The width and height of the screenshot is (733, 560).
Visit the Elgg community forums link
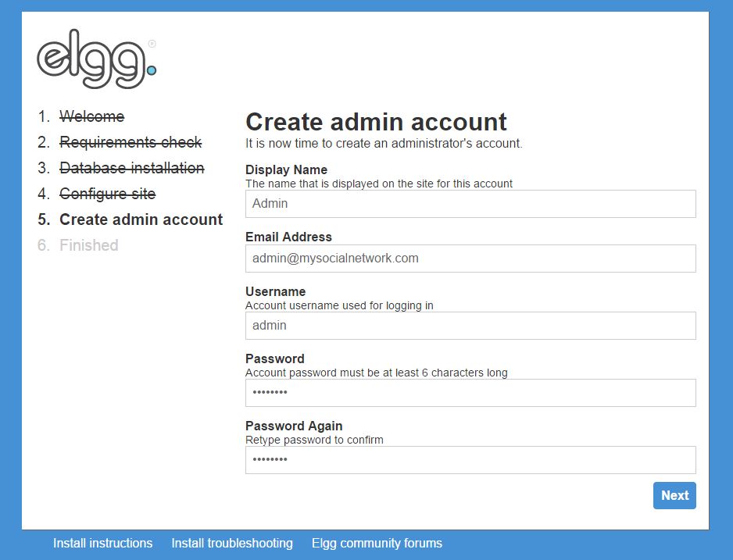tap(377, 543)
